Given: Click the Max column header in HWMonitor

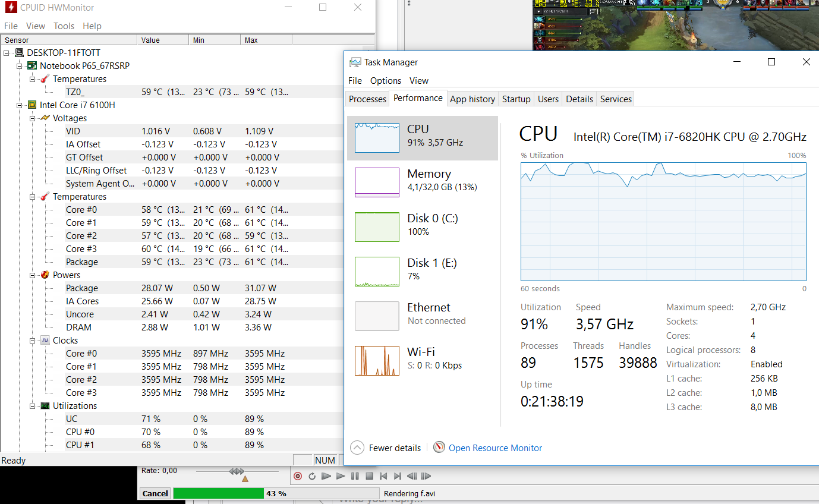Looking at the screenshot, I should tap(267, 40).
